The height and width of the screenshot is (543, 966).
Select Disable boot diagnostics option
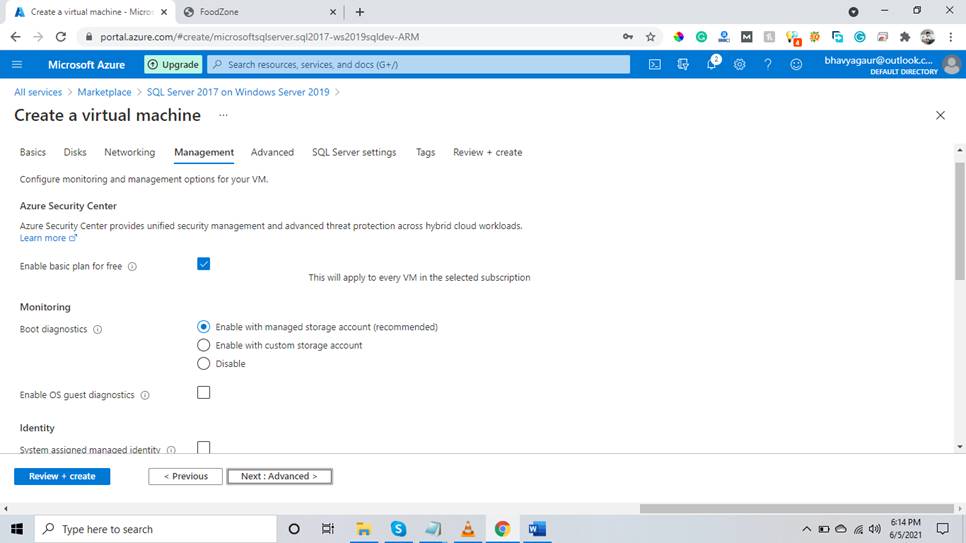point(203,364)
